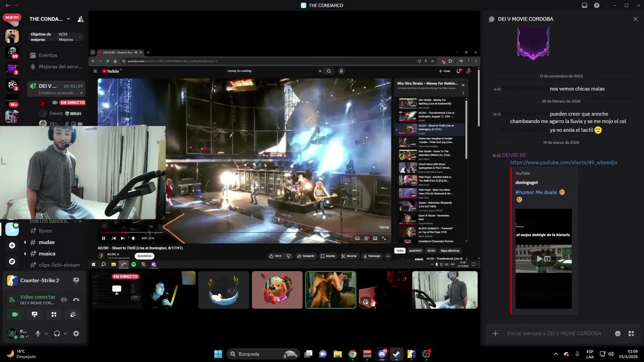
Task: Open Discover servers compass icon
Action: [x=12, y=261]
